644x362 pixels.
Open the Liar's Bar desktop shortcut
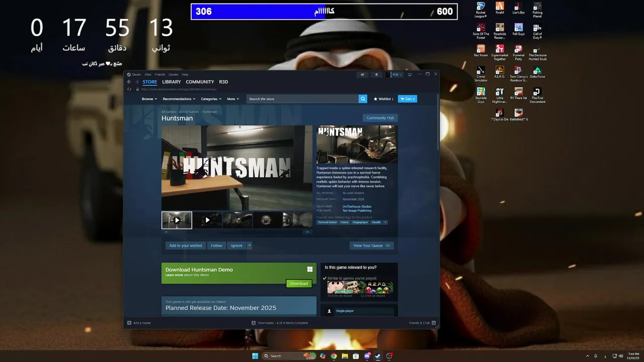coord(519,8)
